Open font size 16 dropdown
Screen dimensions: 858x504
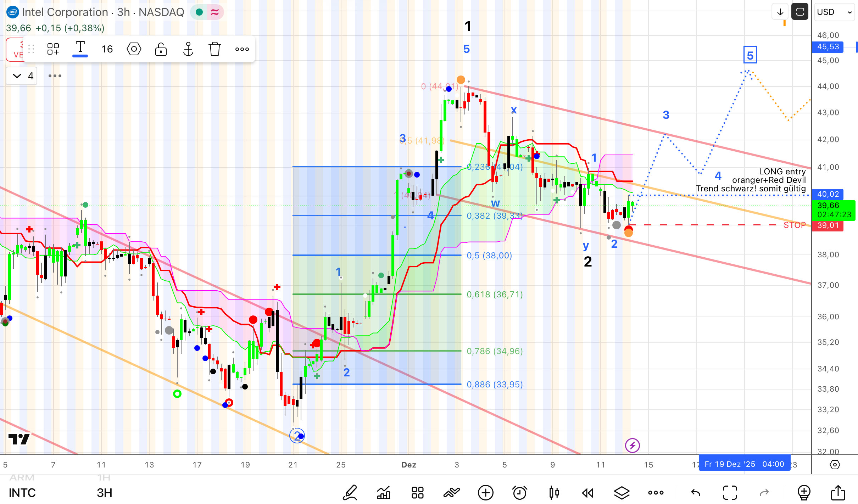click(x=107, y=49)
